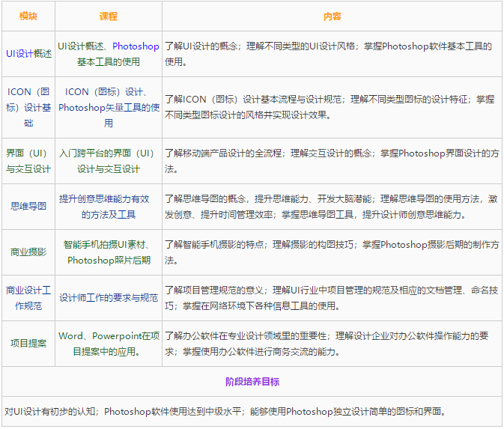Click the 内容 column header
This screenshot has height=429, width=504.
332,16
